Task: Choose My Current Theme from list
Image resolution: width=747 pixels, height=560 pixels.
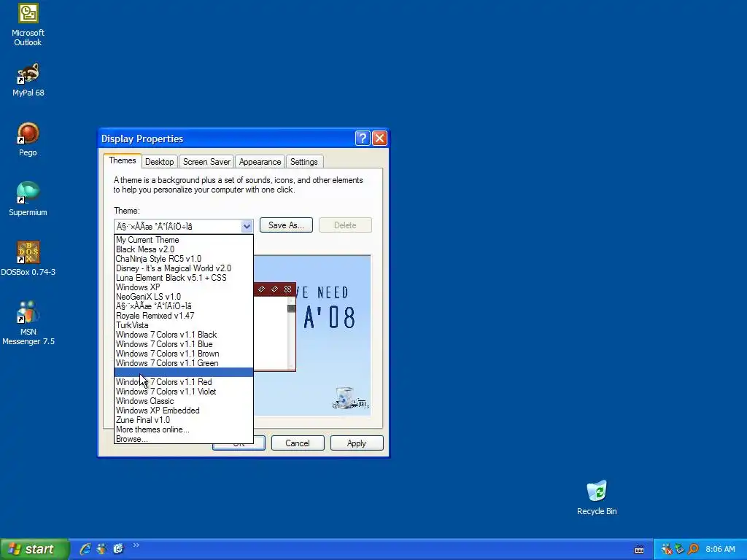Action: click(x=183, y=240)
